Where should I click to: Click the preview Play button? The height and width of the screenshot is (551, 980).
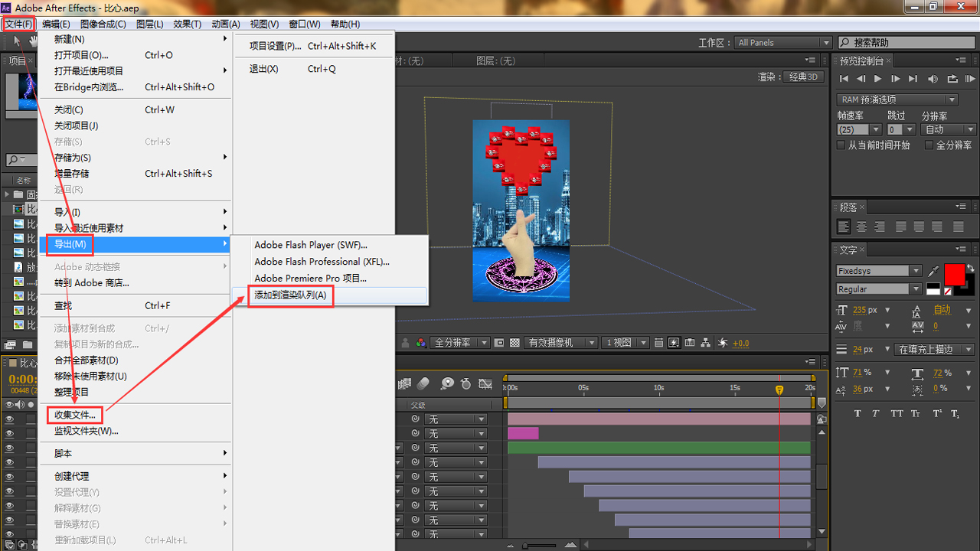877,79
